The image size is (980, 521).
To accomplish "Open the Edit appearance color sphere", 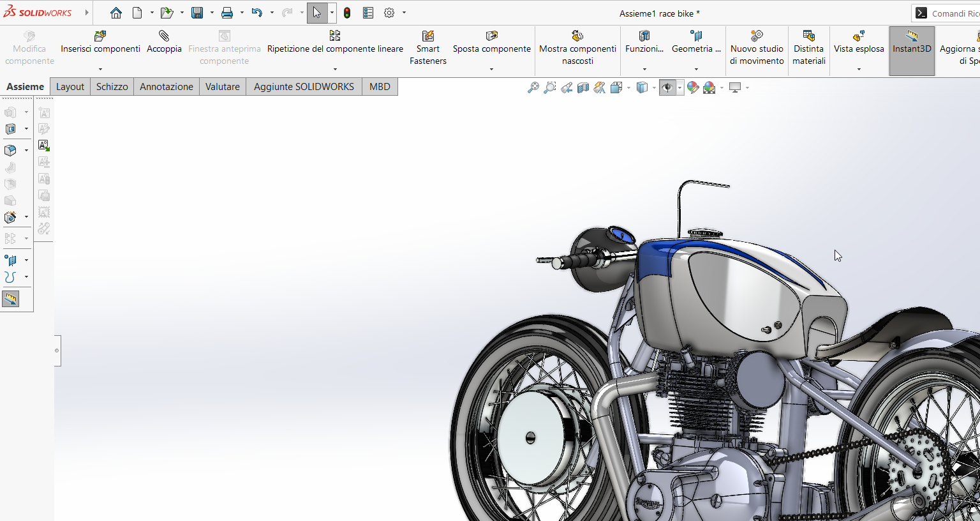I will (x=693, y=88).
